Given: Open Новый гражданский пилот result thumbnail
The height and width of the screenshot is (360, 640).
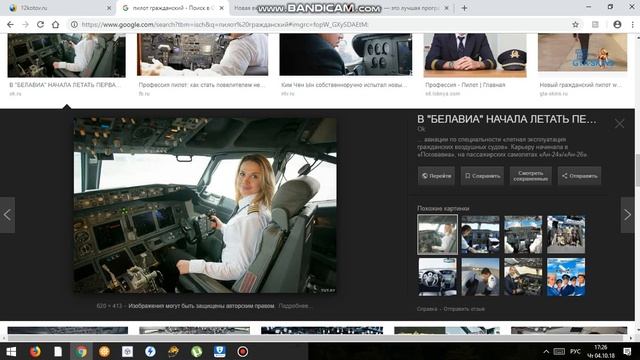Looking at the screenshot, I should (x=582, y=53).
